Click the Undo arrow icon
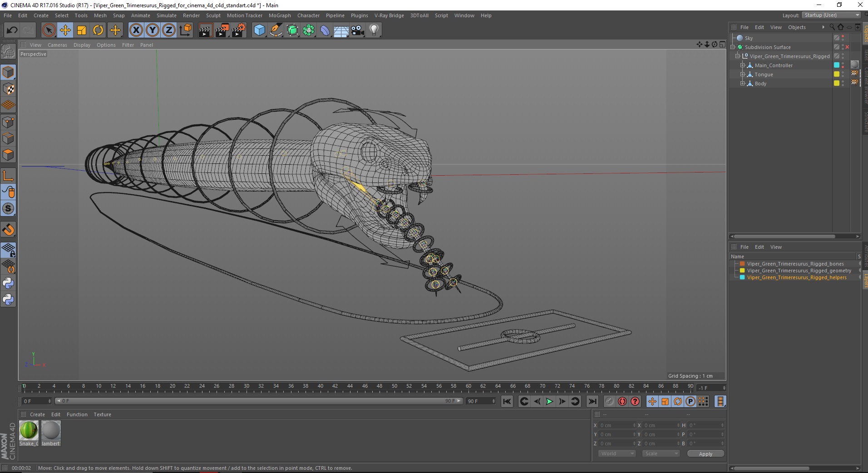 pos(12,30)
